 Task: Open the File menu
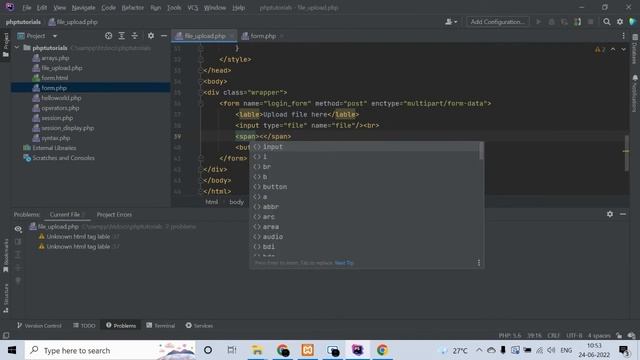coord(27,8)
